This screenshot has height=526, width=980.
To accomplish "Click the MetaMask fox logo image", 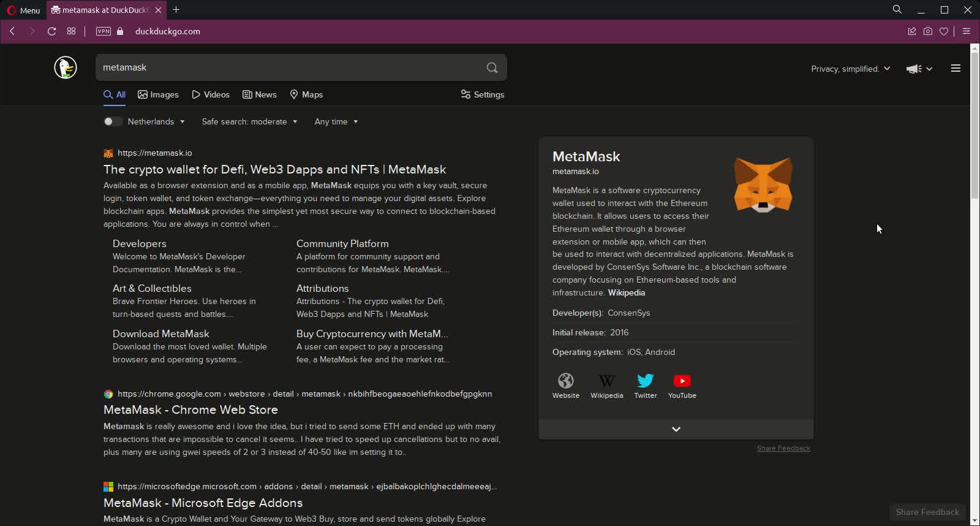I will pyautogui.click(x=763, y=185).
